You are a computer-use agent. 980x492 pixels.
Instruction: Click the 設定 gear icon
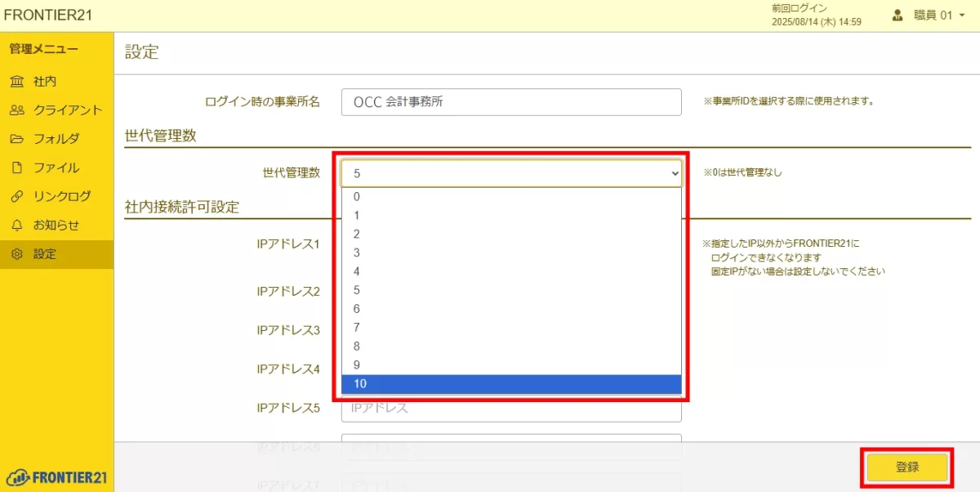click(17, 254)
